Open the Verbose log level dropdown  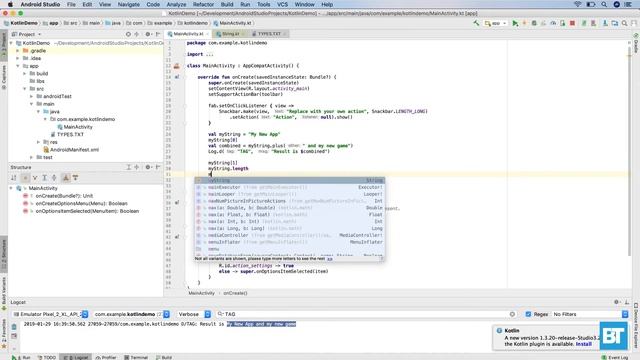tap(193, 314)
